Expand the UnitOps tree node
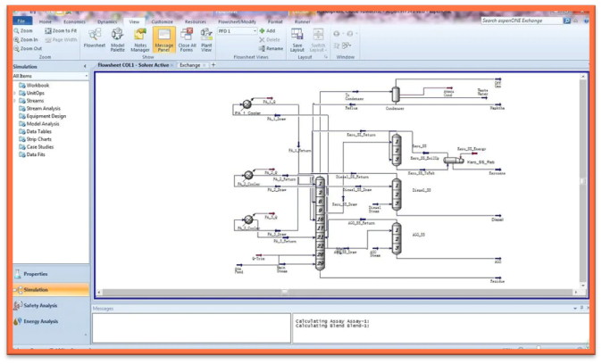The height and width of the screenshot is (364, 602). point(16,92)
